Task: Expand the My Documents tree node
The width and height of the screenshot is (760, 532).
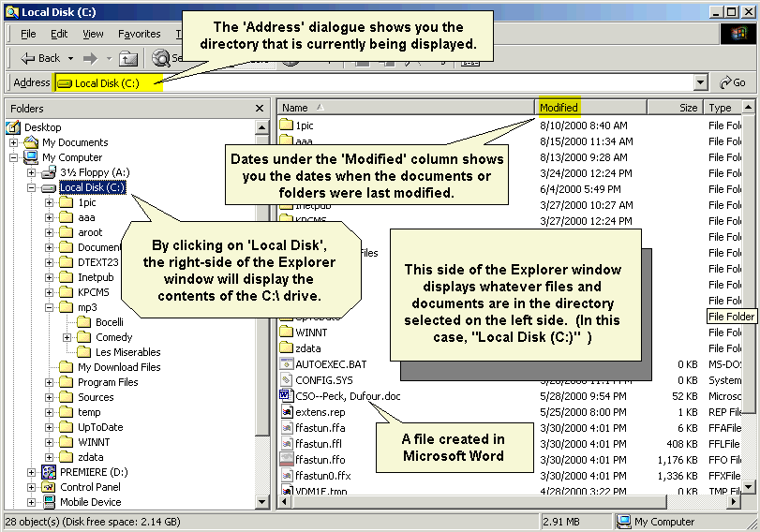Action: (14, 142)
